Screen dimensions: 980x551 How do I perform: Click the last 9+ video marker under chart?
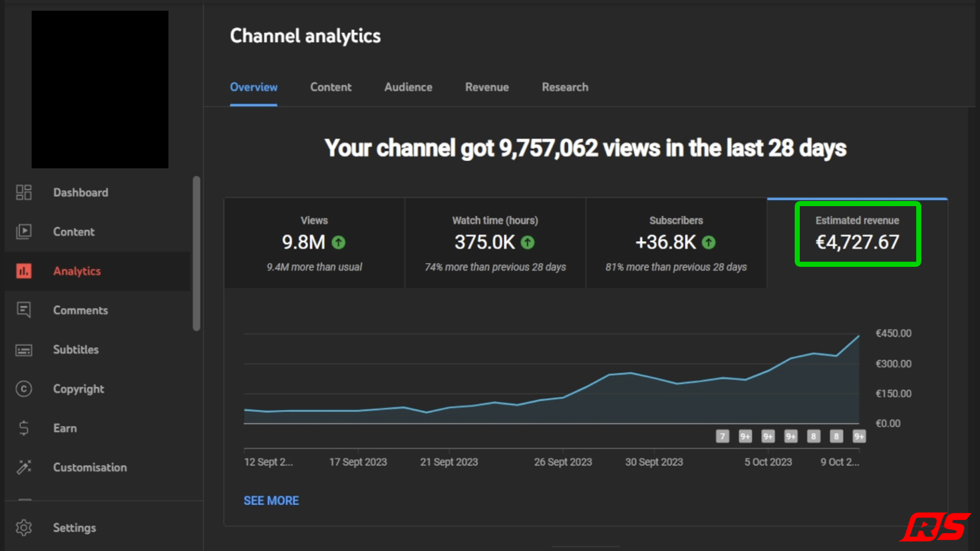pos(859,436)
